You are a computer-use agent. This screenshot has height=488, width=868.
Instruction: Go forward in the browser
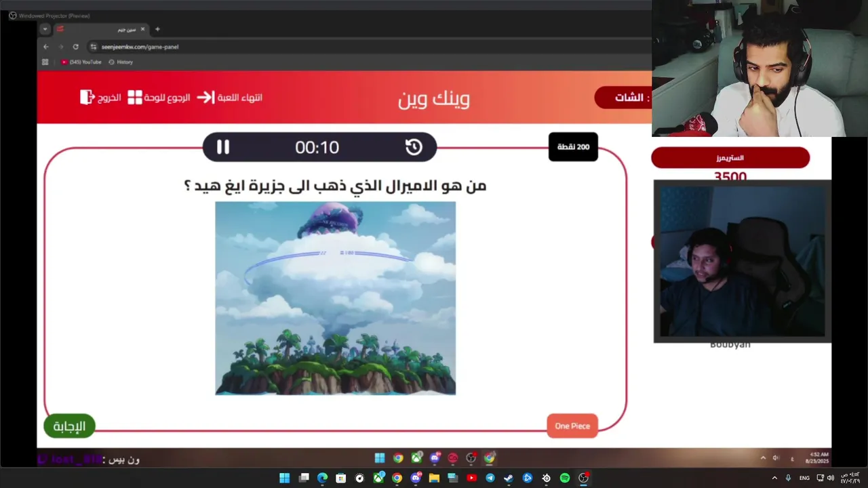[x=60, y=47]
